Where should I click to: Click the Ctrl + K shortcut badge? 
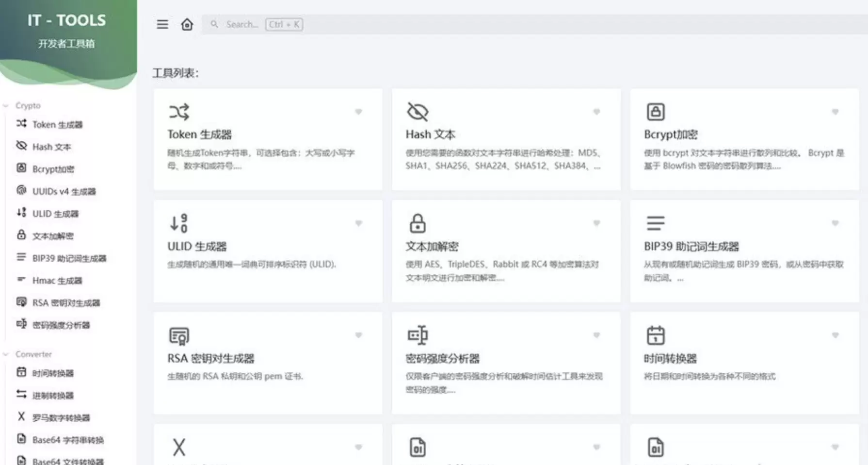pyautogui.click(x=284, y=24)
